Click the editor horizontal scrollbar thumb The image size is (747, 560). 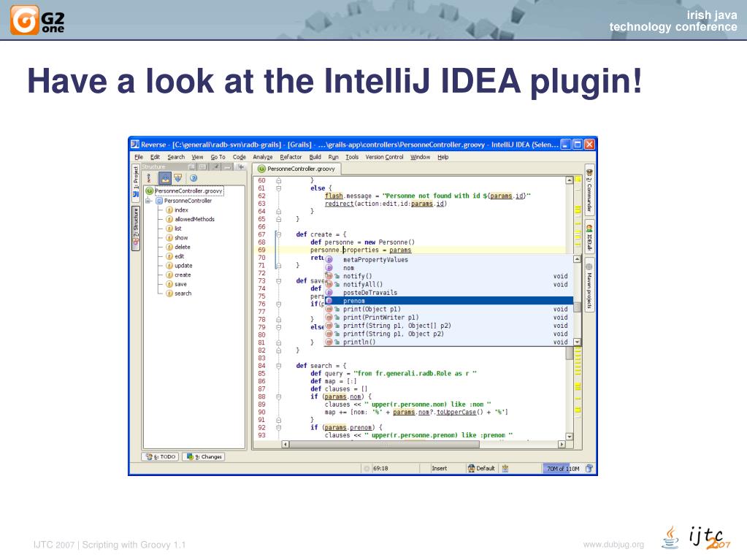384,445
